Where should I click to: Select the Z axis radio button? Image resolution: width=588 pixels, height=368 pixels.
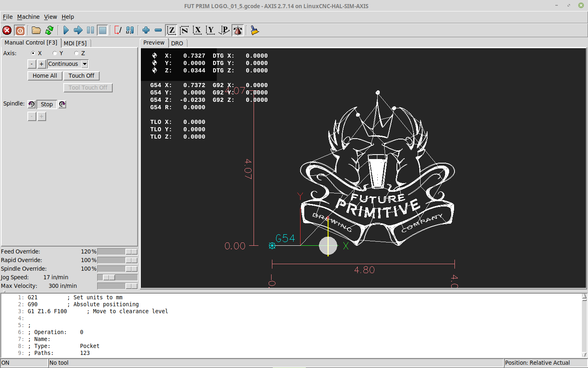(x=76, y=53)
